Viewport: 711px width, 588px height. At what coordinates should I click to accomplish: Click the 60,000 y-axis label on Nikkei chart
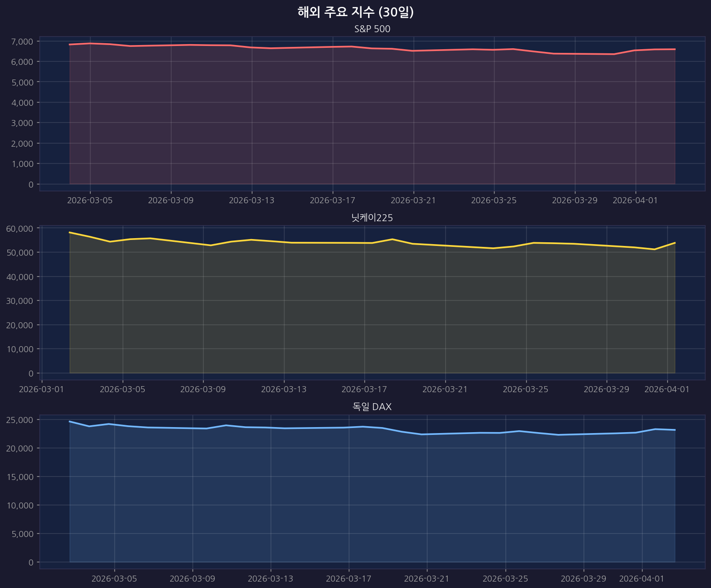tap(19, 228)
